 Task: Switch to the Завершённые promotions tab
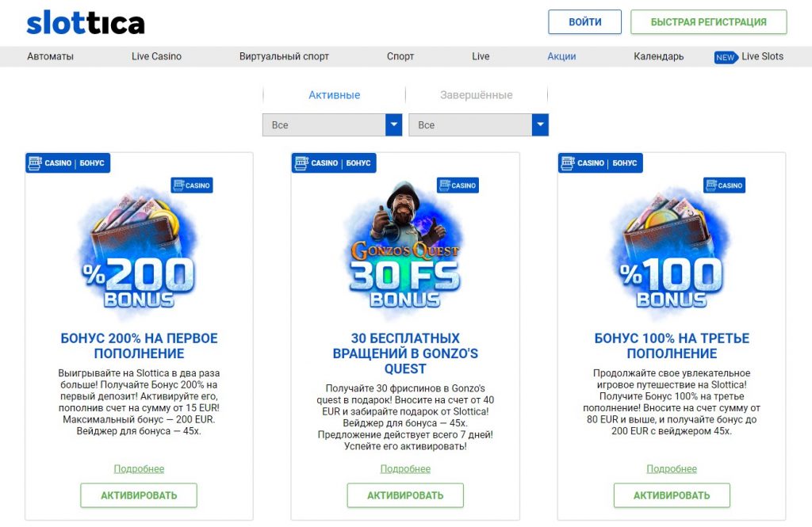pos(476,95)
